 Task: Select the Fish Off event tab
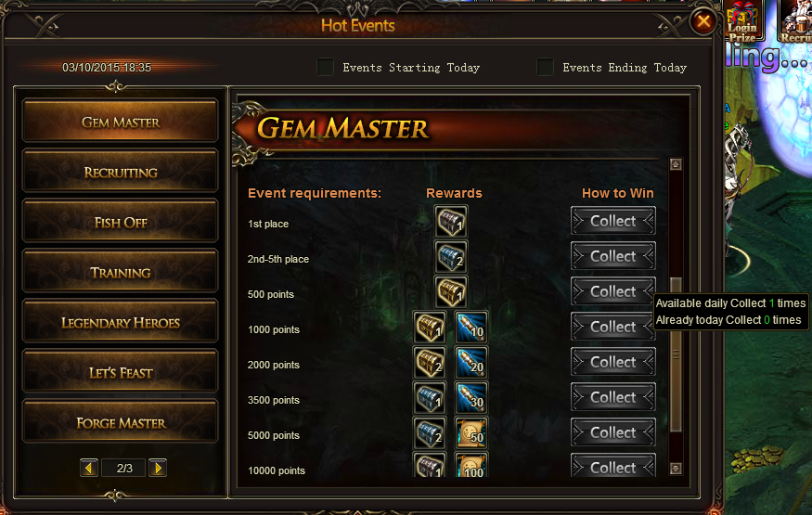[x=120, y=222]
